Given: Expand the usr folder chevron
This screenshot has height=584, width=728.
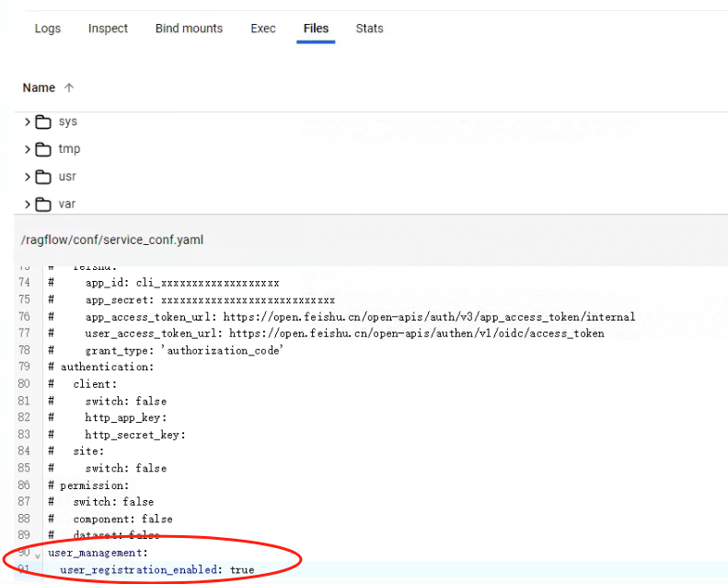Looking at the screenshot, I should 28,177.
